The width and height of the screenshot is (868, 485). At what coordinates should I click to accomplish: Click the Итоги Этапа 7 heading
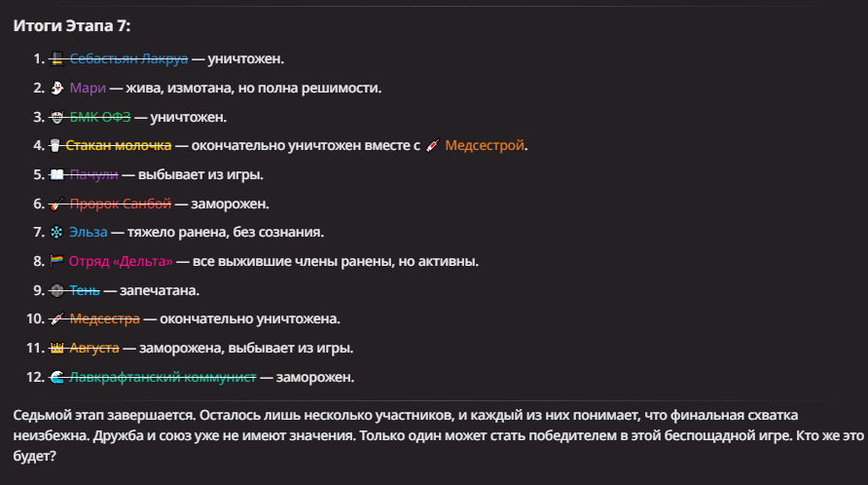point(72,26)
